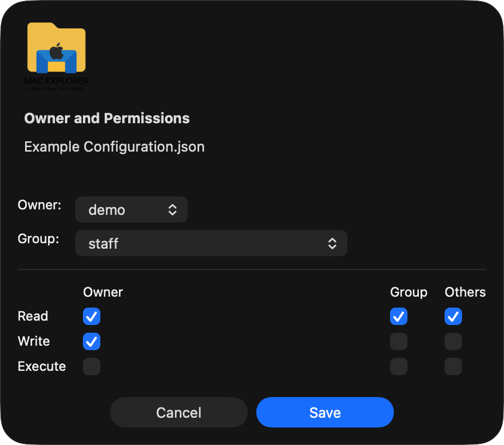Uncheck Others Read permission checkbox

[453, 316]
